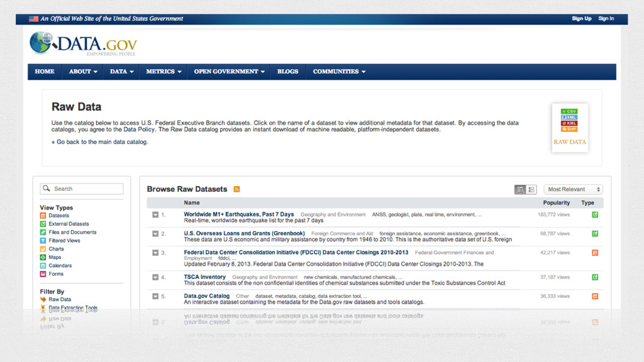Click the Raw Data filter icon
The image size is (644, 362).
(43, 299)
